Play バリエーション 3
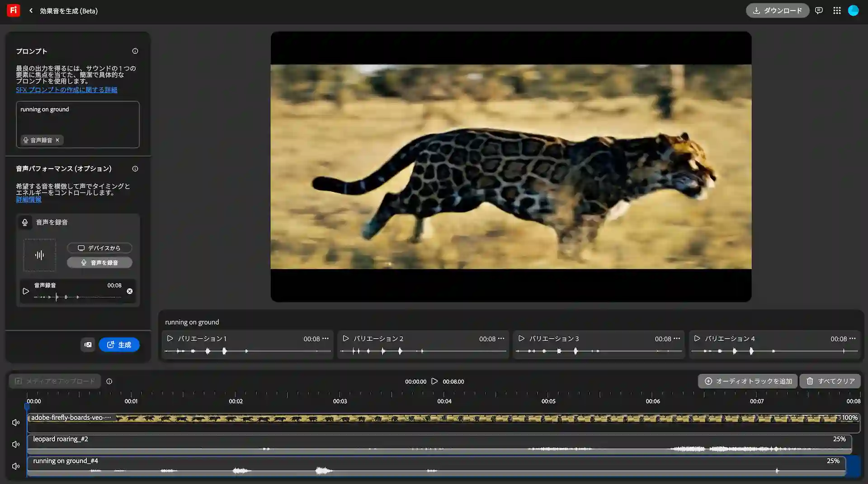The image size is (868, 484). pyautogui.click(x=521, y=338)
